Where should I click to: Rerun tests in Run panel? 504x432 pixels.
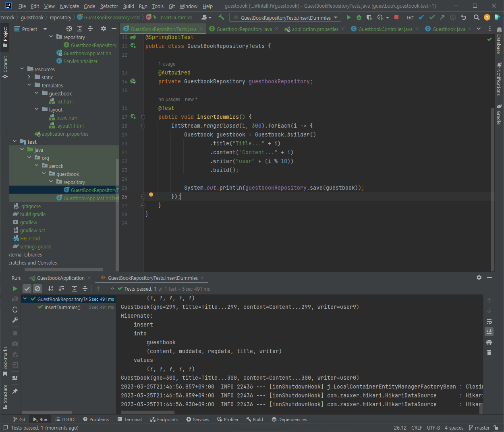(x=15, y=289)
